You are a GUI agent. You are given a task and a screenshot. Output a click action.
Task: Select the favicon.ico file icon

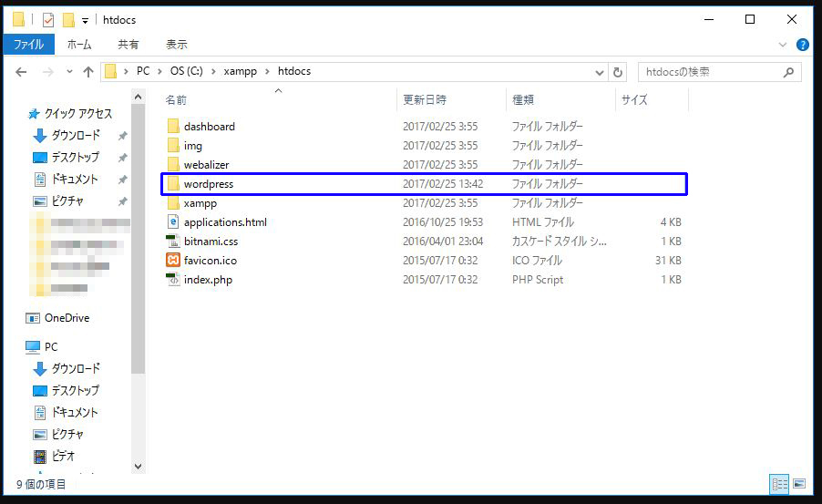coord(173,260)
